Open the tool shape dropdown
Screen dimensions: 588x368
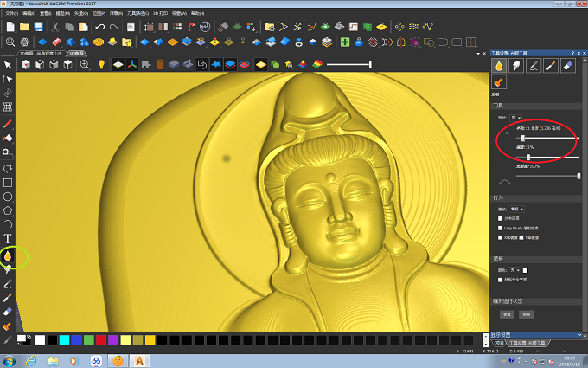tap(516, 118)
